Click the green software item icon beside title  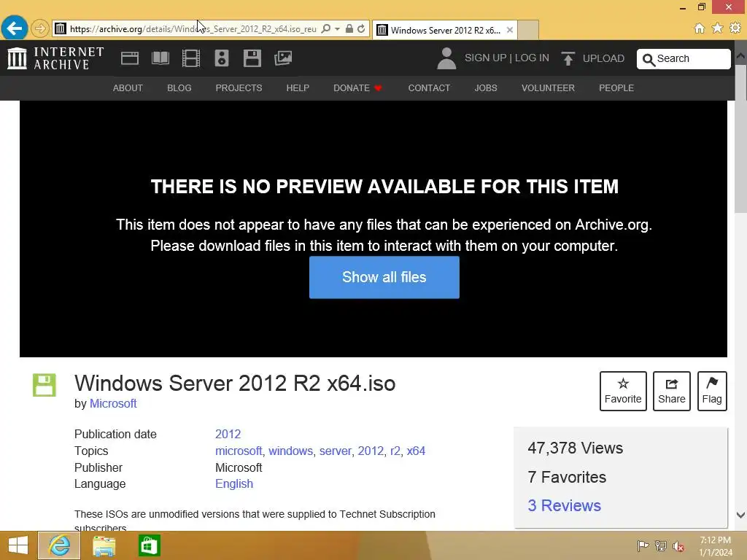(x=44, y=385)
